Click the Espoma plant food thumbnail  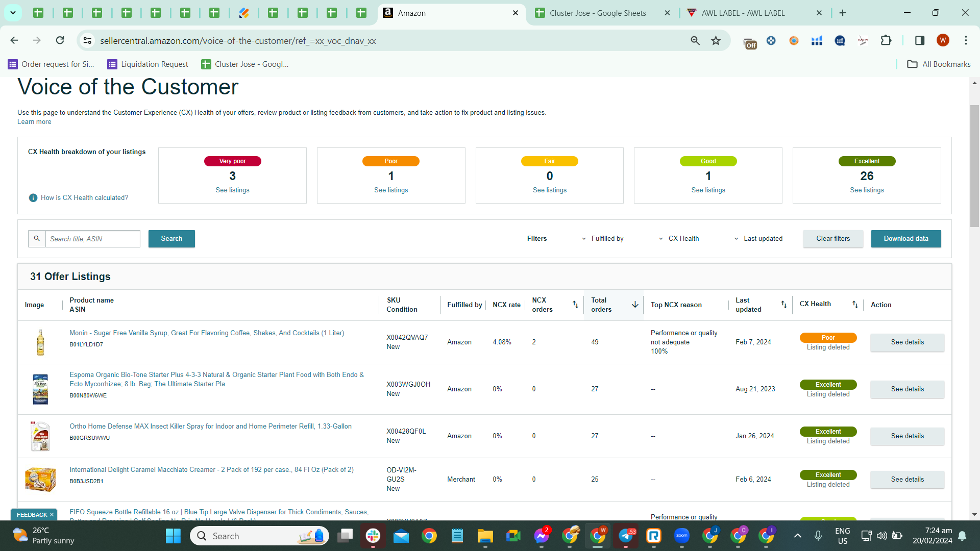[x=40, y=389]
